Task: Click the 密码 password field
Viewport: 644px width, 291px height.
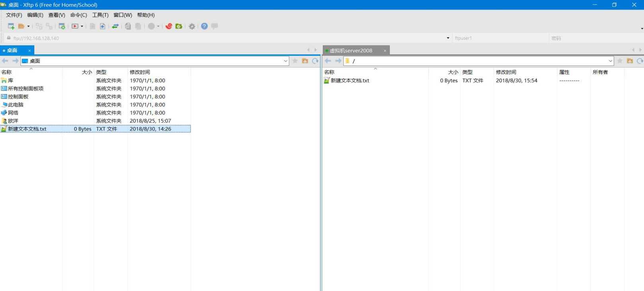Action: pos(596,38)
